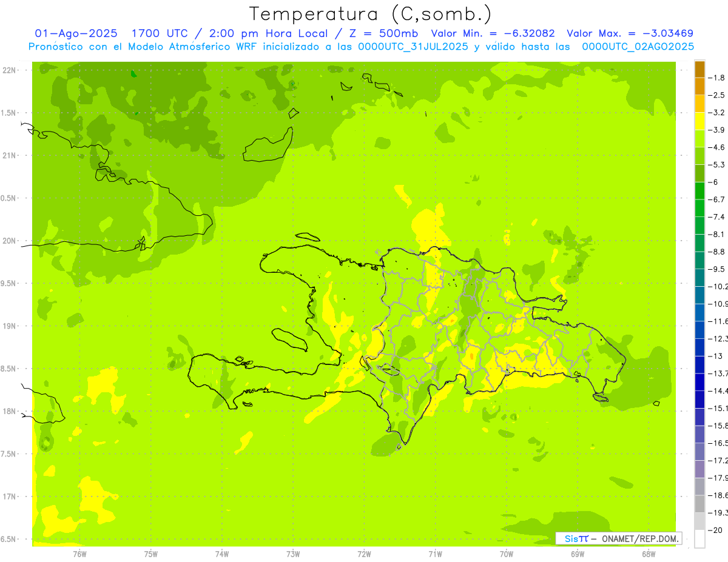The width and height of the screenshot is (728, 562).
Task: Click the blue swatch between -13 and -13.7
Action: click(x=699, y=364)
